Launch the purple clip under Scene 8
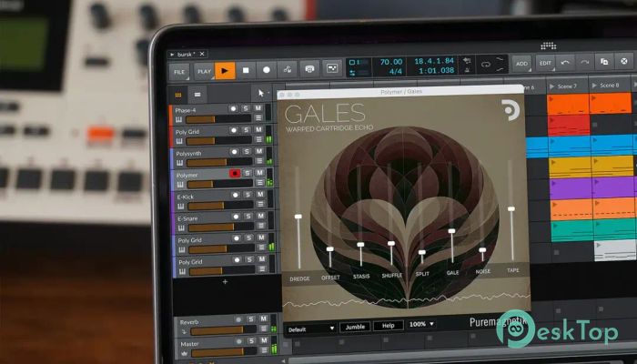Screen dimensions: 637x364 click(x=613, y=187)
